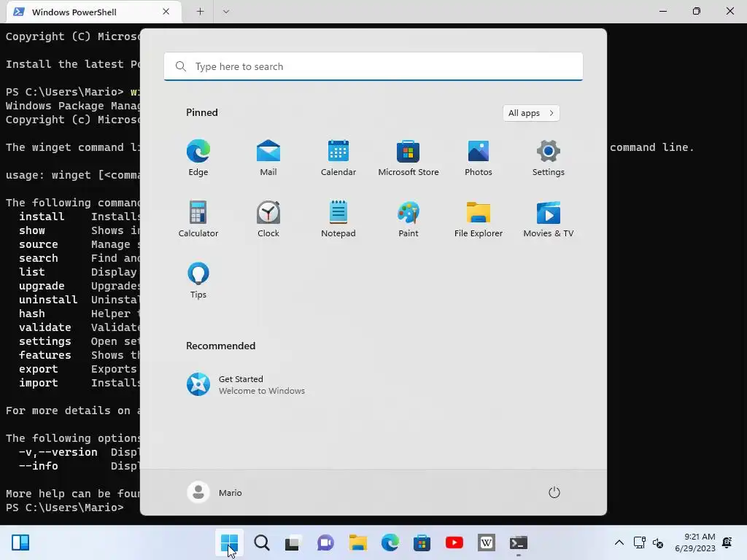Open File Explorer on taskbar
This screenshot has width=747, height=560.
tap(357, 542)
